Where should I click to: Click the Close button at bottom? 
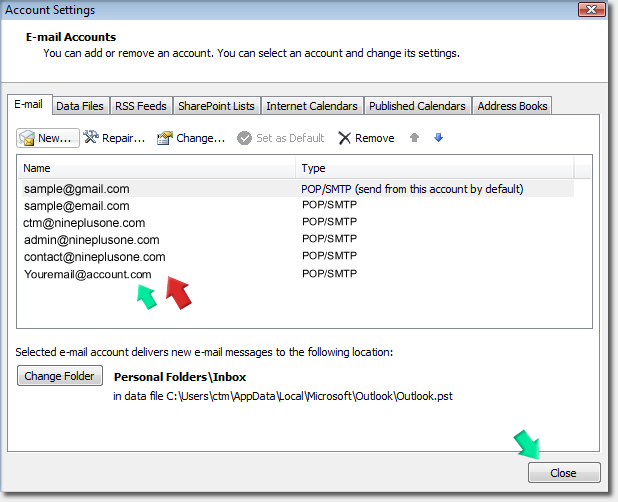point(565,473)
